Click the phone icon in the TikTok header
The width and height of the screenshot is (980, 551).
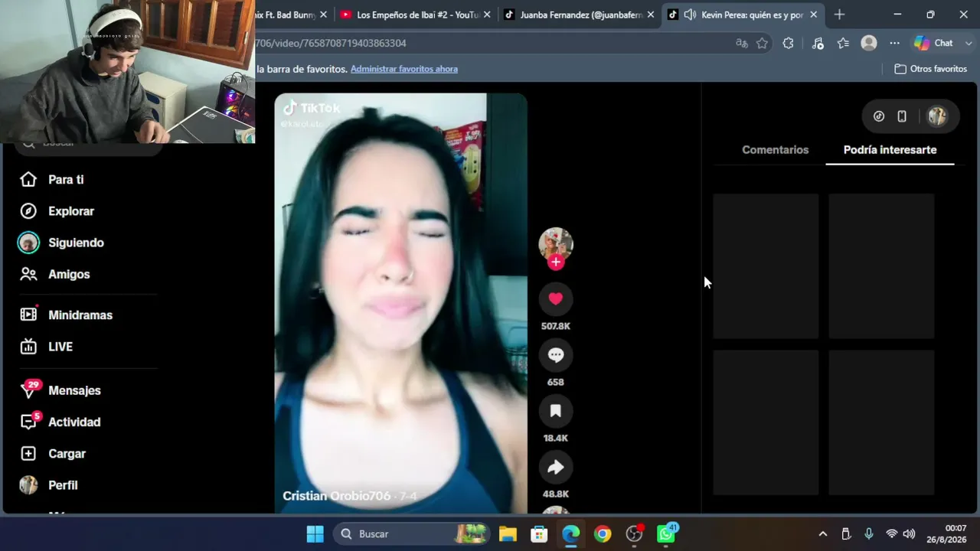coord(902,116)
